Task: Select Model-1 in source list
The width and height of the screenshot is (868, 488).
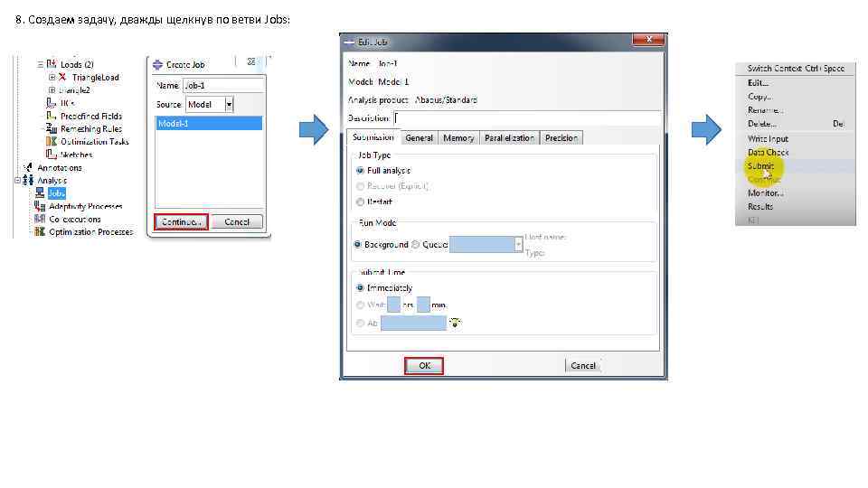Action: click(x=209, y=124)
